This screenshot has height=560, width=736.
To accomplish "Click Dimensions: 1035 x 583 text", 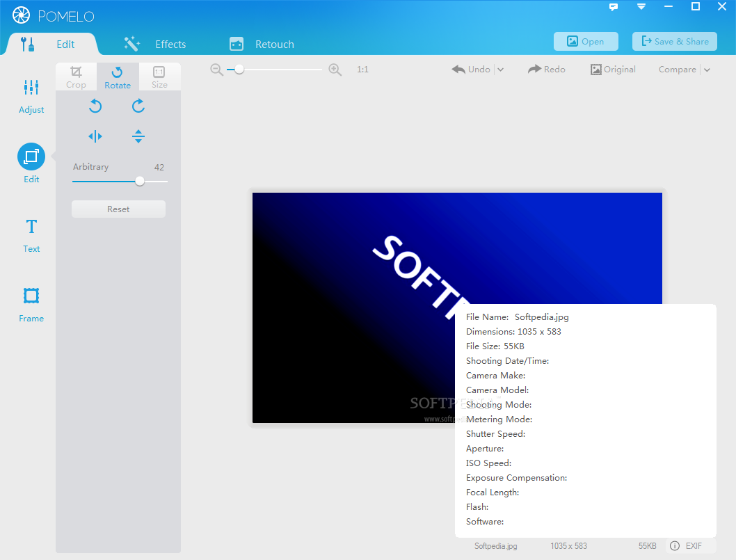I will (x=513, y=331).
